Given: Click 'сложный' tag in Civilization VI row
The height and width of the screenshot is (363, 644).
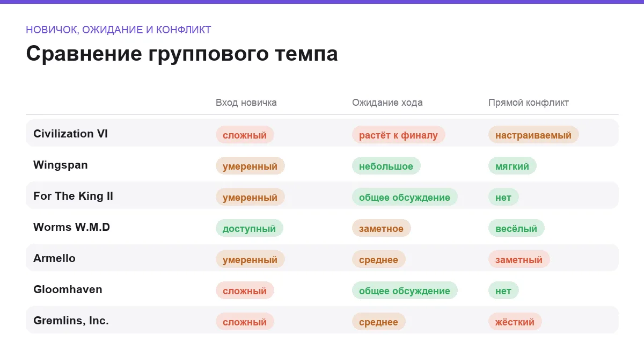Looking at the screenshot, I should coord(245,135).
